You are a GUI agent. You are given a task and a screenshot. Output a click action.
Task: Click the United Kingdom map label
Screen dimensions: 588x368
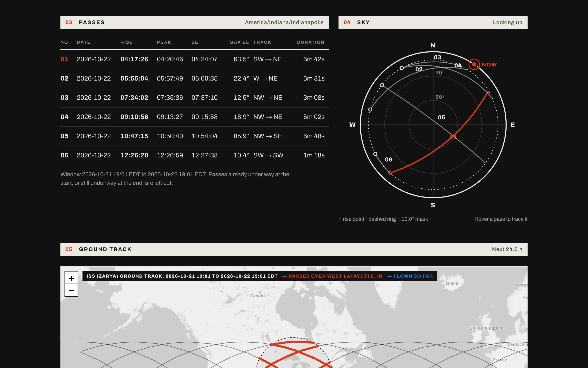486,328
